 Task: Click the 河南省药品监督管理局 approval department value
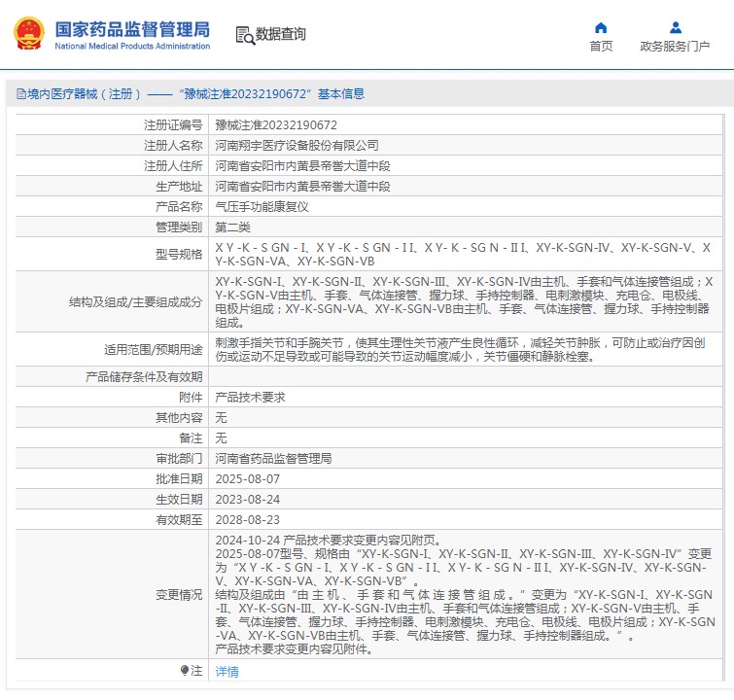(x=273, y=458)
